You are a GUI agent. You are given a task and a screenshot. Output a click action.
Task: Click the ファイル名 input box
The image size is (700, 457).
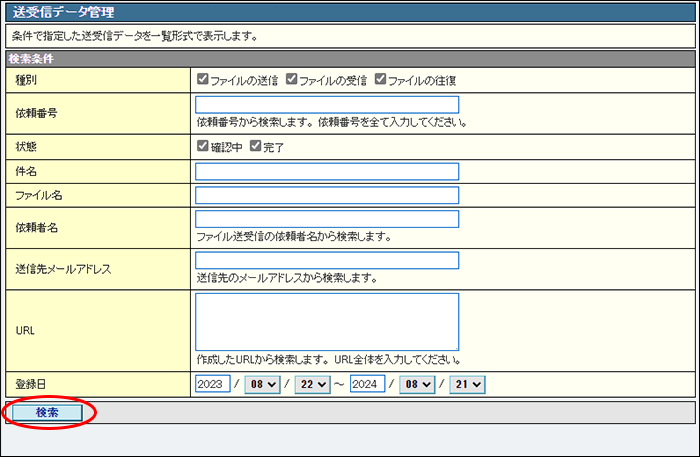327,195
